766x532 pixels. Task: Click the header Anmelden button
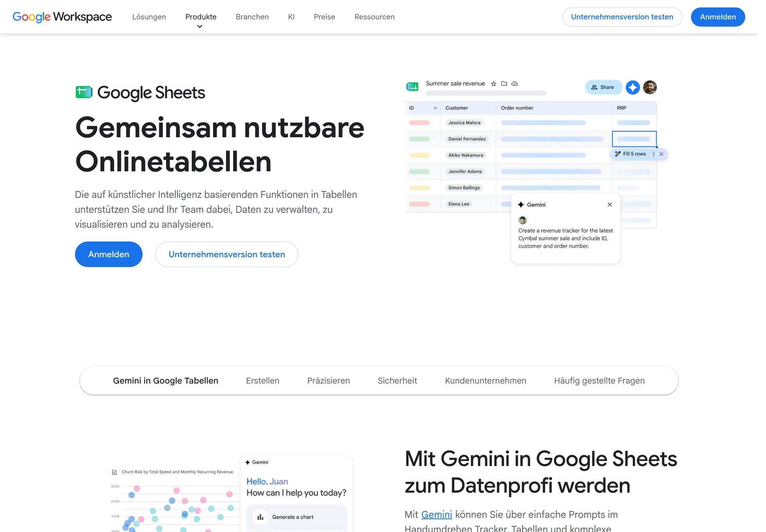click(x=718, y=17)
